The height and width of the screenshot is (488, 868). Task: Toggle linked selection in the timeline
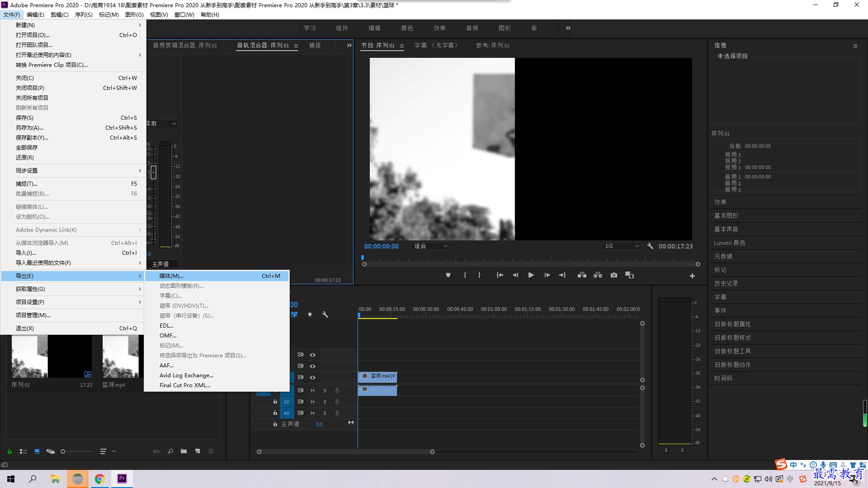[x=294, y=314]
